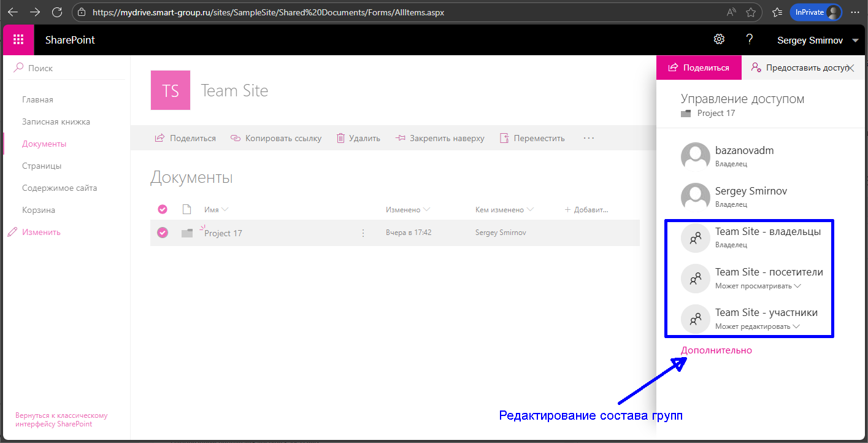
Task: Uncheck the Project 17 row checkbox
Action: coord(163,233)
